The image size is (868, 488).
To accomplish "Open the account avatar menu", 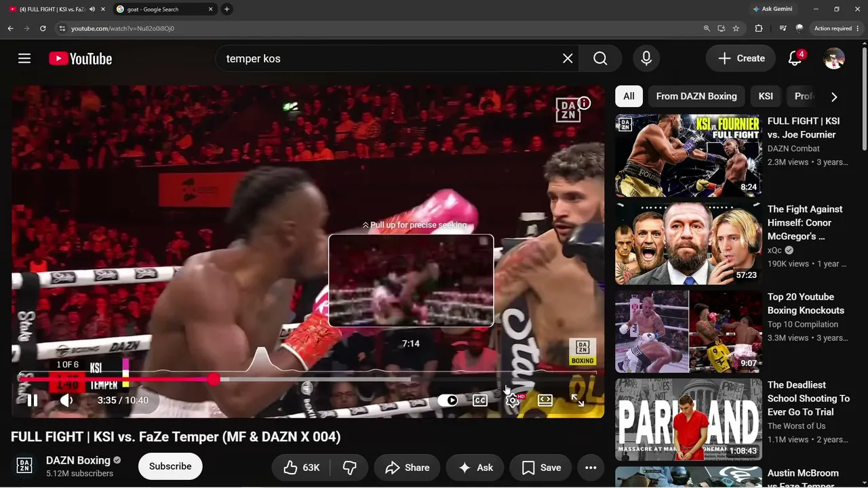I will [834, 58].
